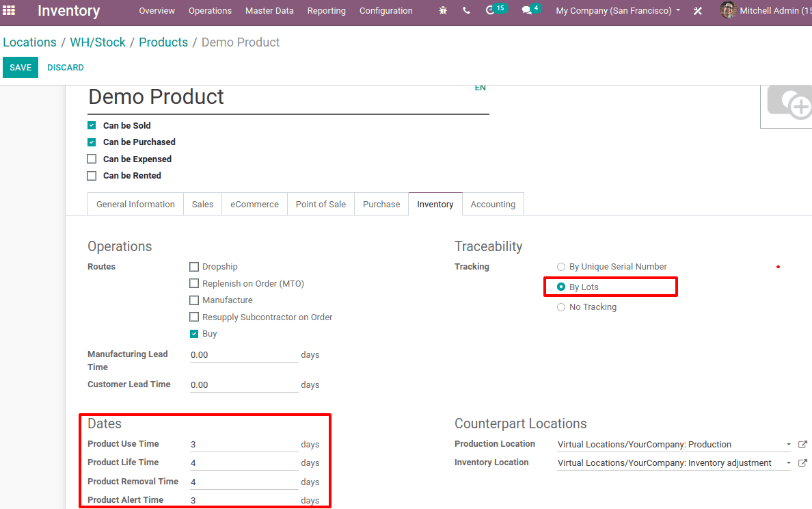Tick the Dropship route checkbox
Viewport: 812px width, 509px height.
(x=194, y=267)
